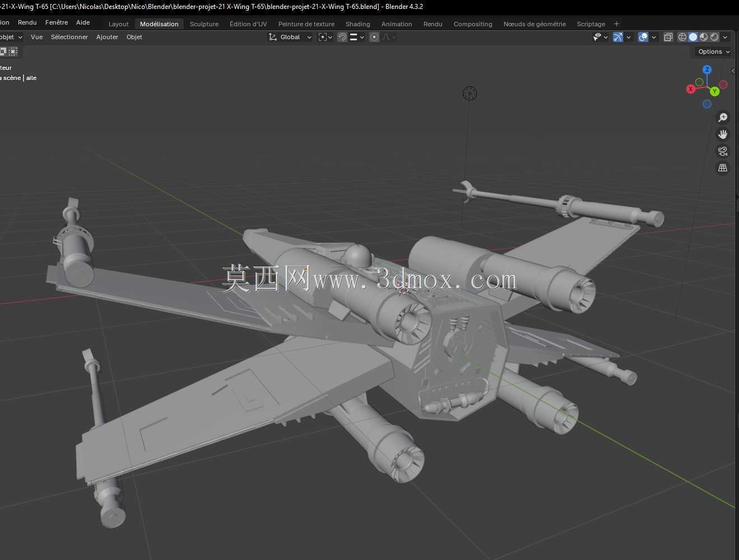
Task: Open proportional editing falloff dropdown
Action: [389, 37]
